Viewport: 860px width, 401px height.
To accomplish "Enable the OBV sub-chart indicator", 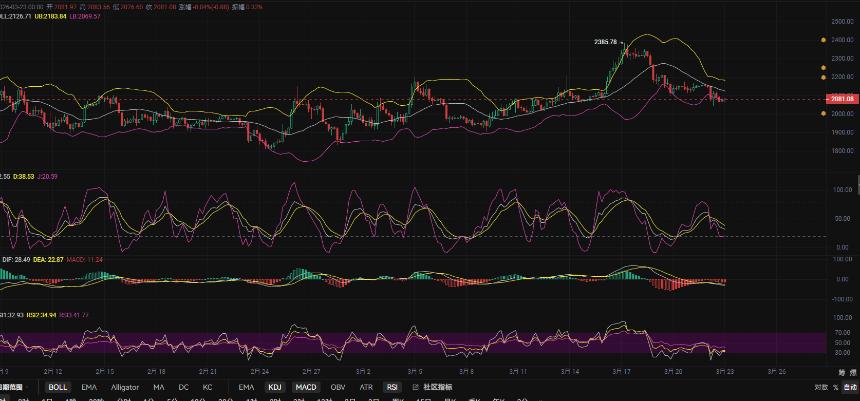I will (x=339, y=387).
